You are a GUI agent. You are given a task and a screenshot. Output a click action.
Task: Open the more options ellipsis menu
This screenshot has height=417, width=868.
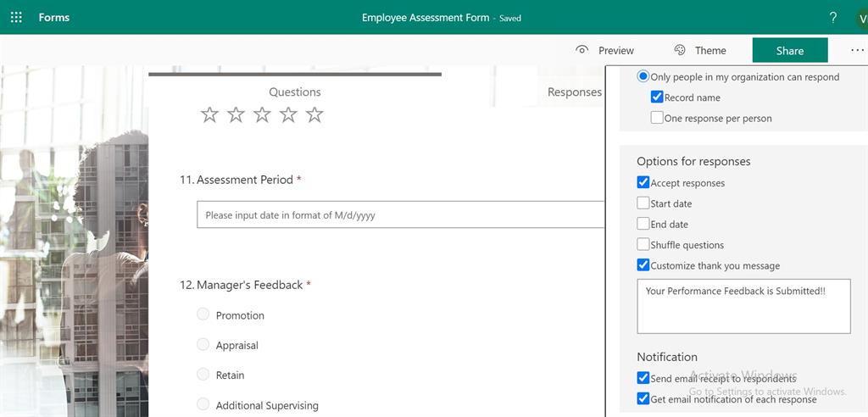pos(857,51)
